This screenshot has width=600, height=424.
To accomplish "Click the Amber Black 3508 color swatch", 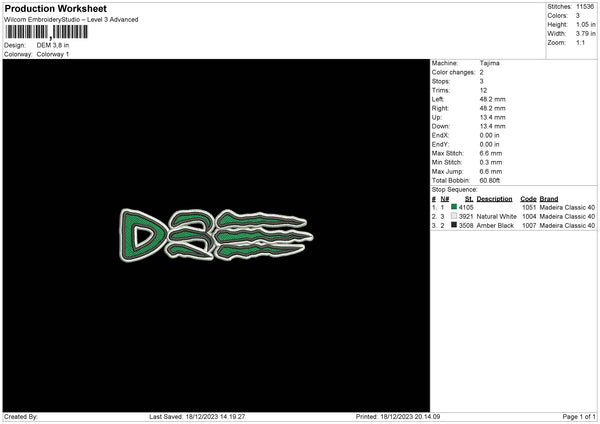I will [x=454, y=225].
